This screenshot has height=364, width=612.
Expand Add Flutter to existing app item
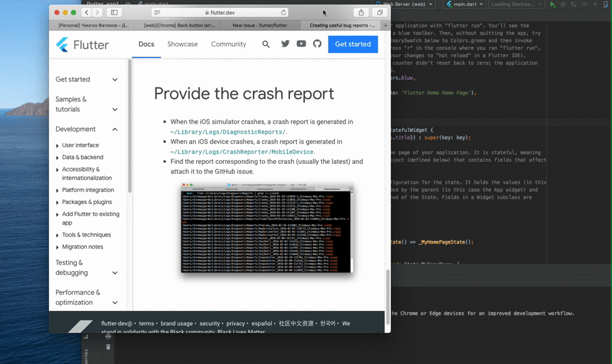pos(87,219)
